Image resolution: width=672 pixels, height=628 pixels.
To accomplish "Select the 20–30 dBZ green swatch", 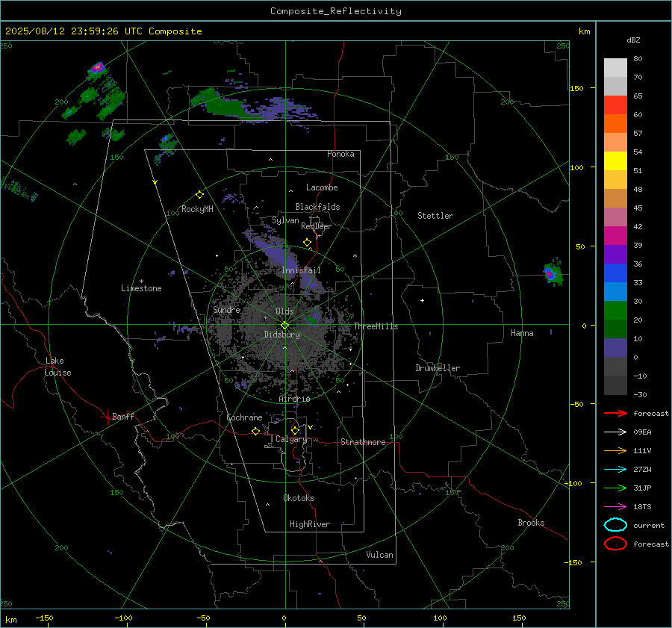I will [615, 310].
